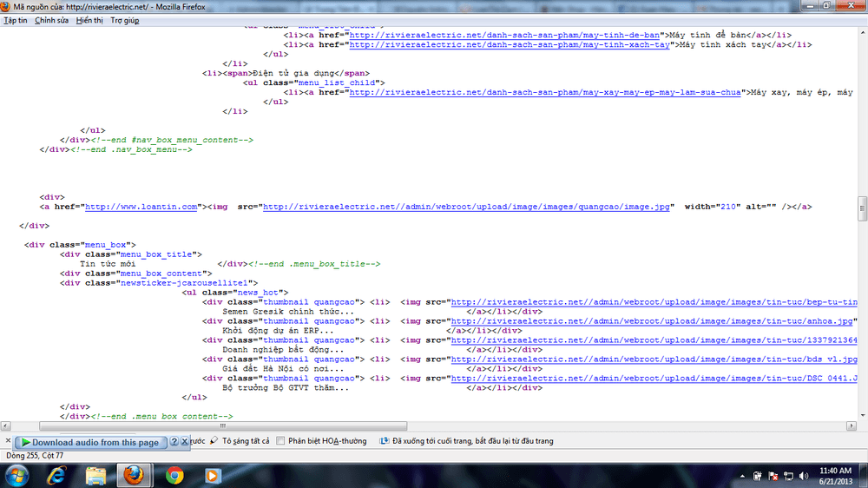Image resolution: width=868 pixels, height=488 pixels.
Task: Click the Firefox icon in title bar
Action: coord(5,7)
